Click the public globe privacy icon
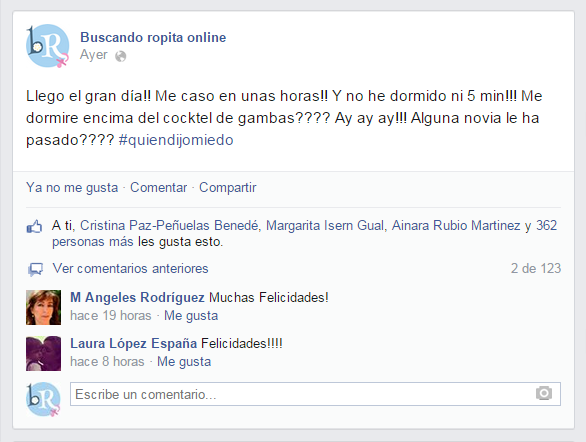Viewport: 586px width, 442px height. [x=121, y=56]
